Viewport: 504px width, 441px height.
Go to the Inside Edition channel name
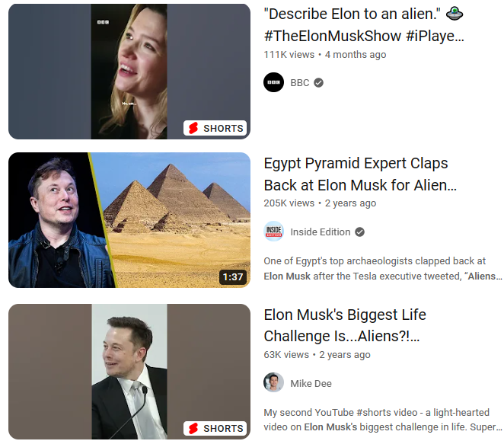[321, 232]
